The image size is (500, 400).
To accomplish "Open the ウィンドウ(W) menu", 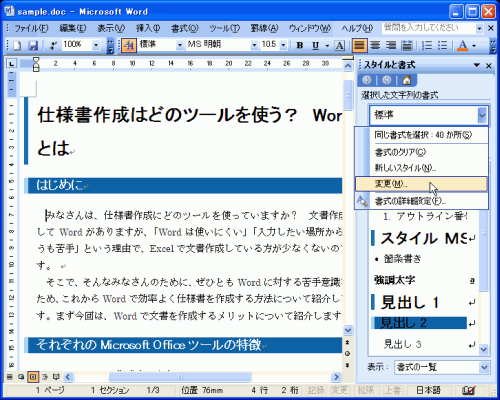I will [x=310, y=29].
